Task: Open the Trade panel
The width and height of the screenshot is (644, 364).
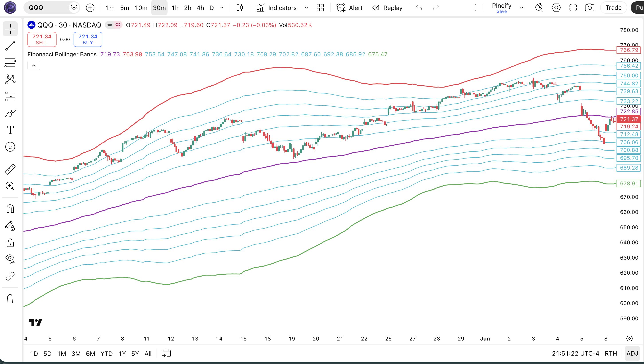Action: (x=613, y=8)
